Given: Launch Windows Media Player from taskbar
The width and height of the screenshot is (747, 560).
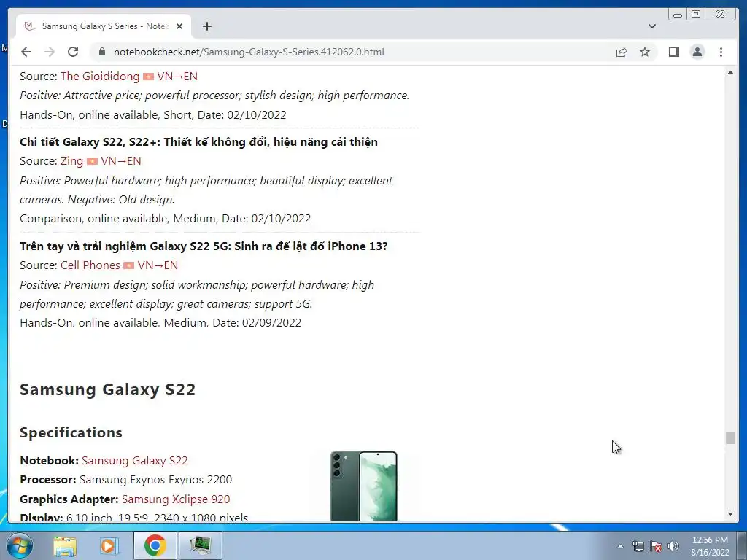Looking at the screenshot, I should pos(109,545).
